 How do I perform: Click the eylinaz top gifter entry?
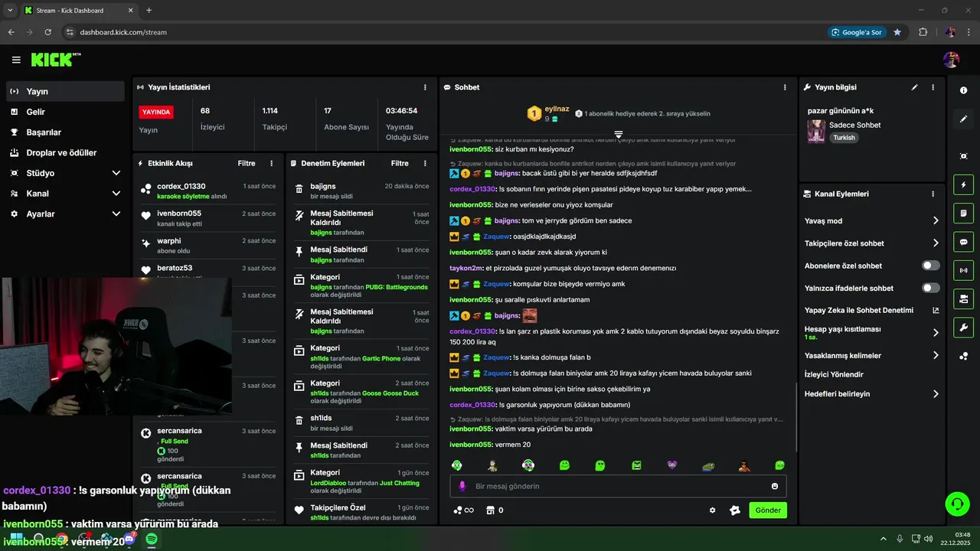[x=548, y=114]
